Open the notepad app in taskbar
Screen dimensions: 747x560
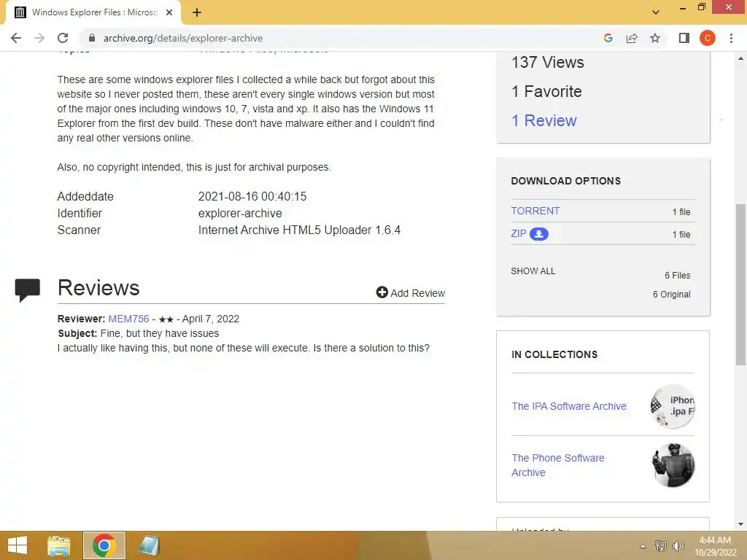[149, 545]
